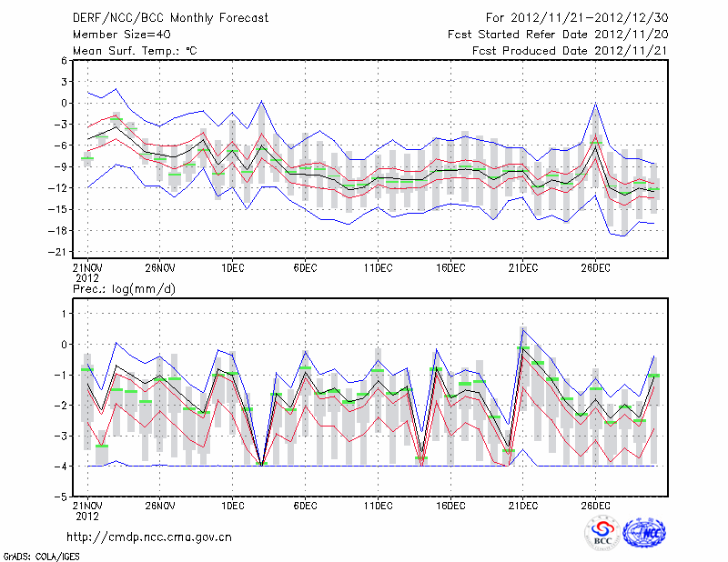Click 6DEC on the temperature chart axis

[x=305, y=267]
